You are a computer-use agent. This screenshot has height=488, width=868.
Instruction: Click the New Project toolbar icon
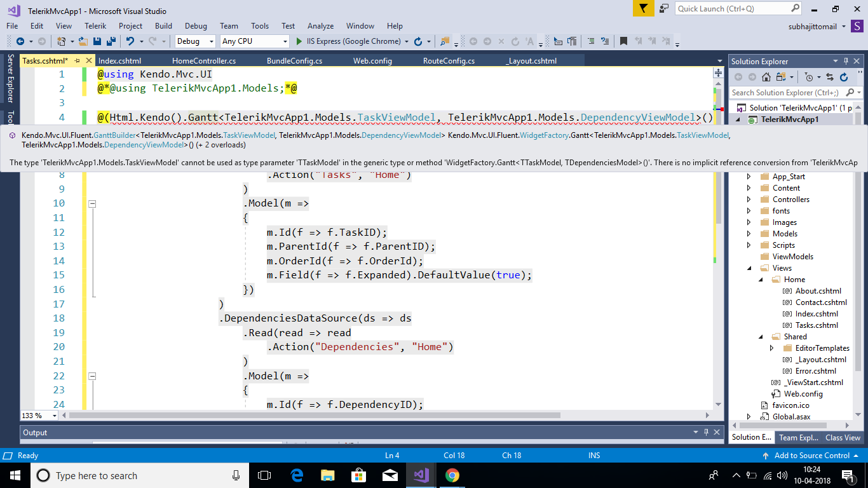pyautogui.click(x=62, y=41)
